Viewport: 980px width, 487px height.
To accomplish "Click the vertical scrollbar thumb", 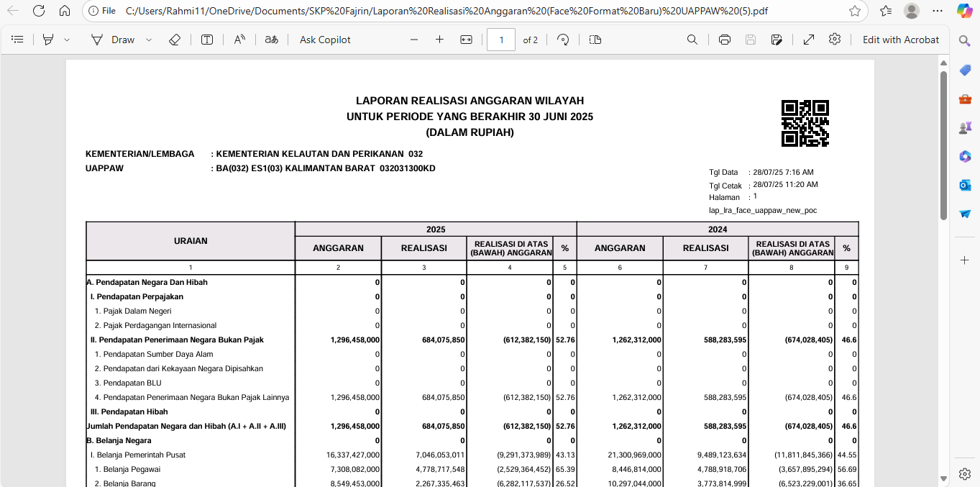I will click(943, 145).
